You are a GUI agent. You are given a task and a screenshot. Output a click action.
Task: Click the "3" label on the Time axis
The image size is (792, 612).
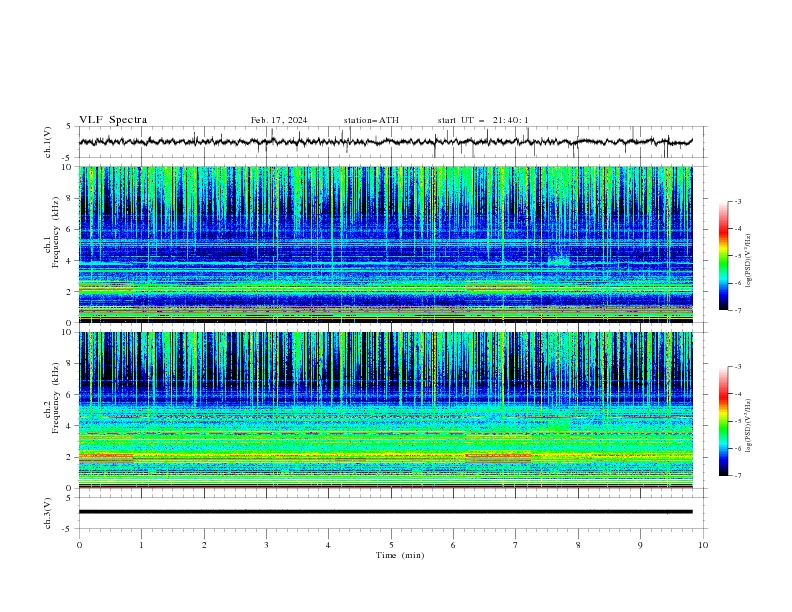tap(266, 545)
